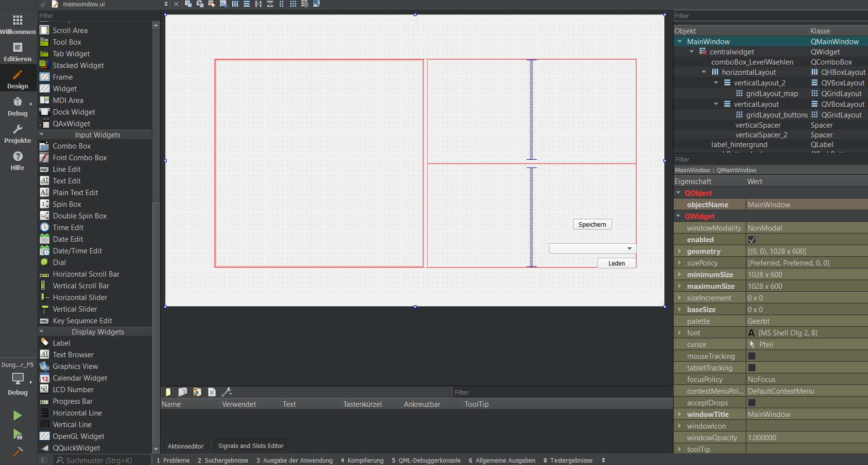Click the Adjust Size toolbar icon
The height and width of the screenshot is (465, 868).
pyautogui.click(x=316, y=4)
